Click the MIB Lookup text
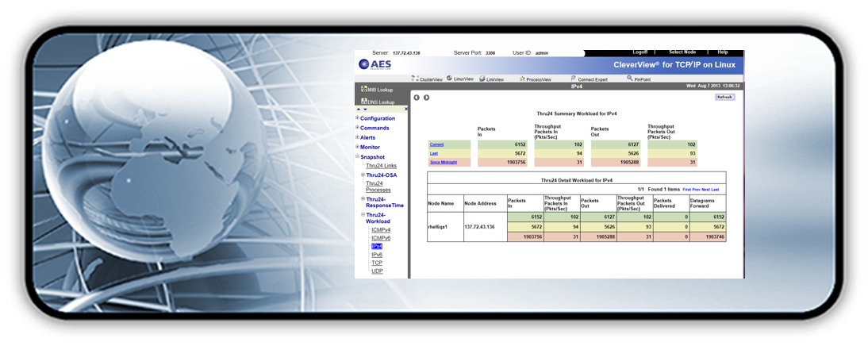 click(380, 90)
